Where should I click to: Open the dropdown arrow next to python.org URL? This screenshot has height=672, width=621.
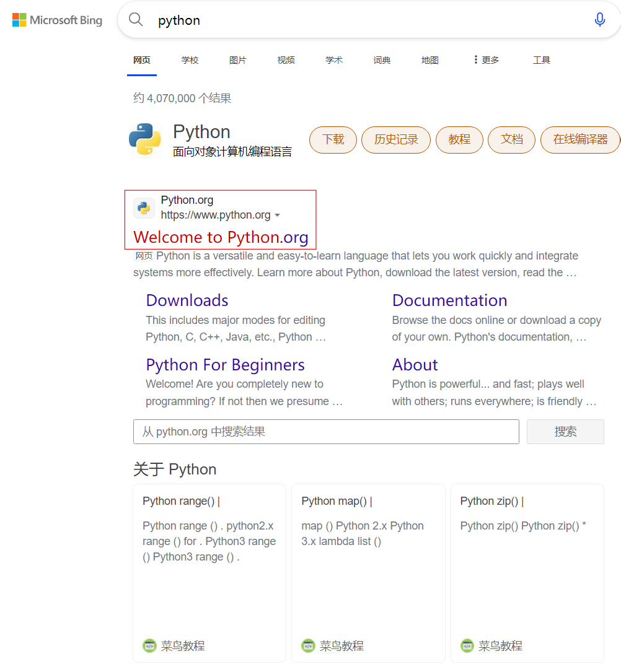click(278, 216)
